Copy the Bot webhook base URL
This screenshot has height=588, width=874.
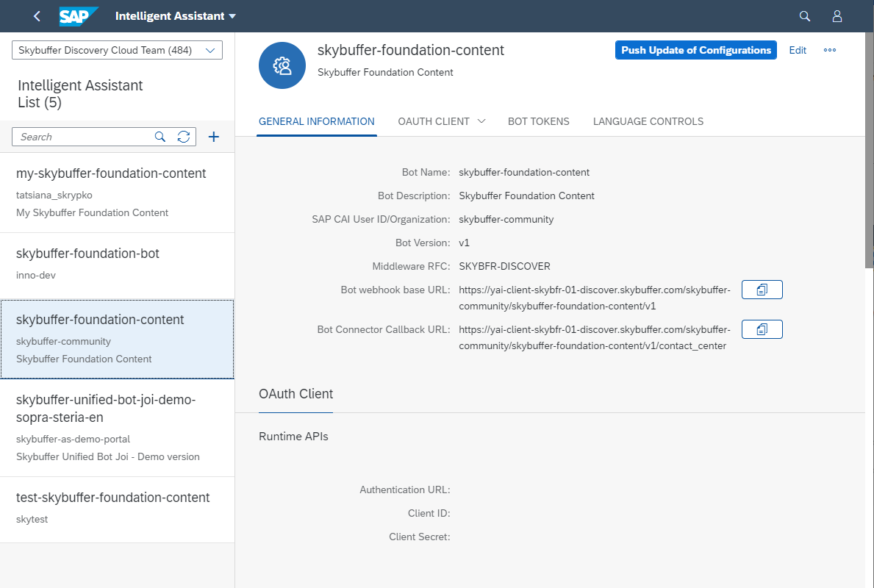762,290
